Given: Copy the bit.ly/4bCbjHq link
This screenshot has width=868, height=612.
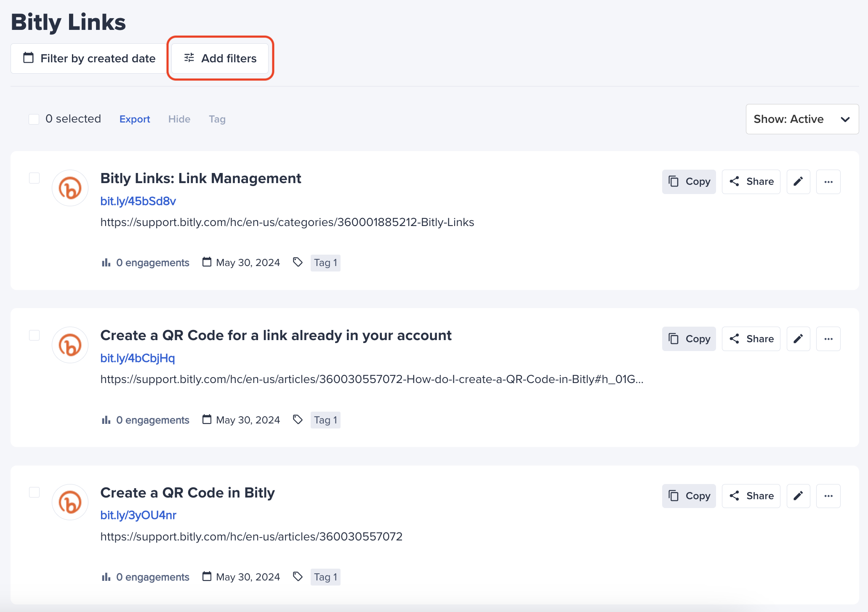Looking at the screenshot, I should (x=689, y=339).
